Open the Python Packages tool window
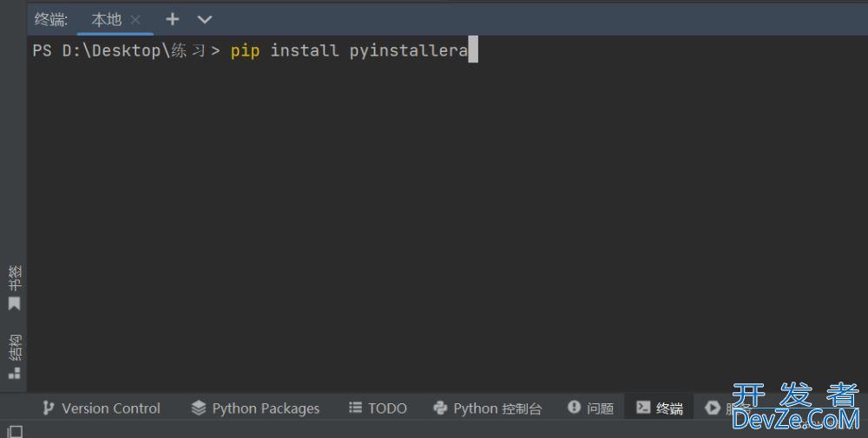 click(255, 409)
